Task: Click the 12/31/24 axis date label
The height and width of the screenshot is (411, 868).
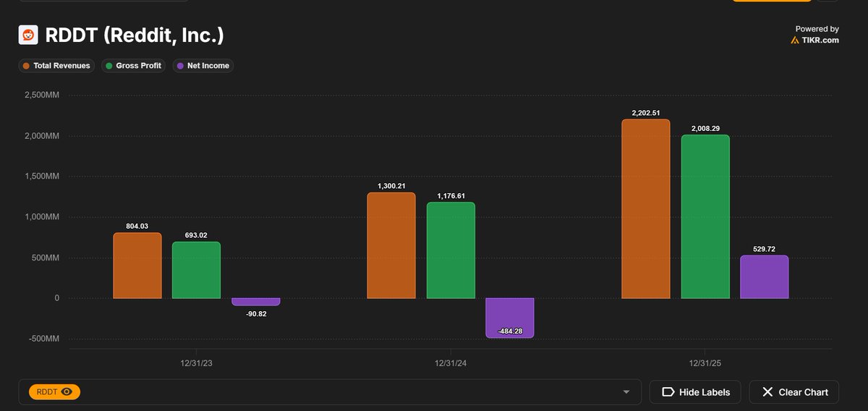Action: pos(451,363)
